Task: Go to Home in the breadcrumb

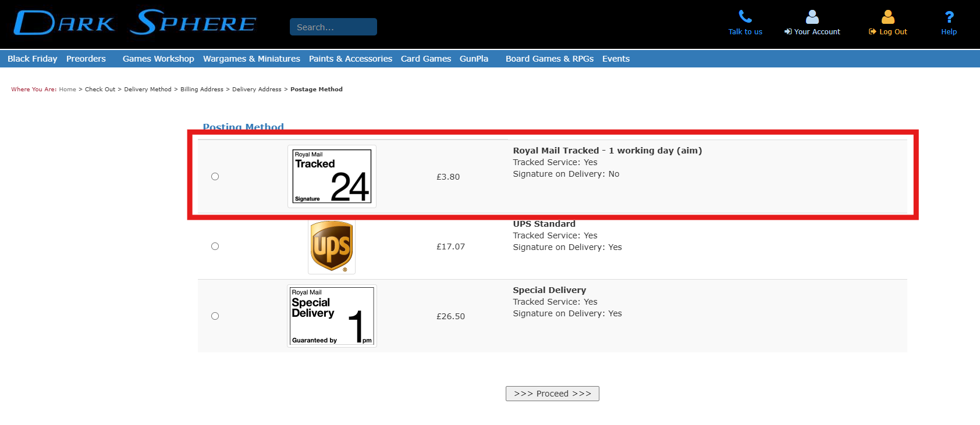Action: (x=68, y=90)
